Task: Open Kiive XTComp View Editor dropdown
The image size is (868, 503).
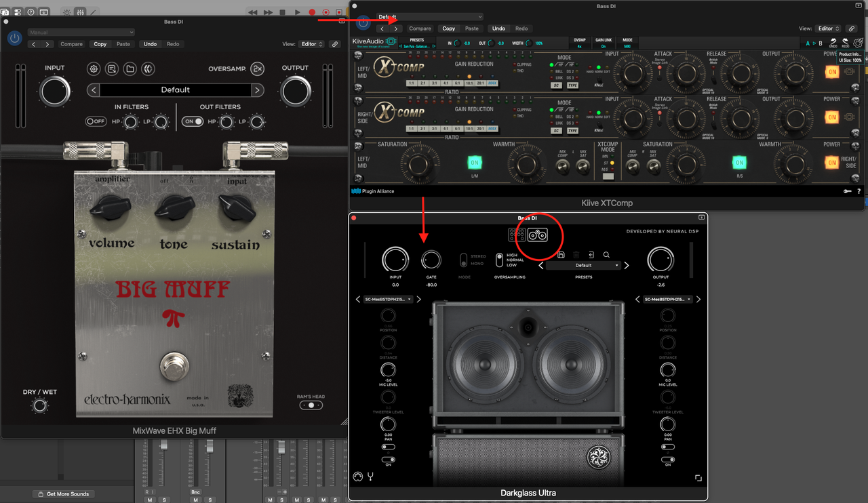Action: (x=828, y=28)
